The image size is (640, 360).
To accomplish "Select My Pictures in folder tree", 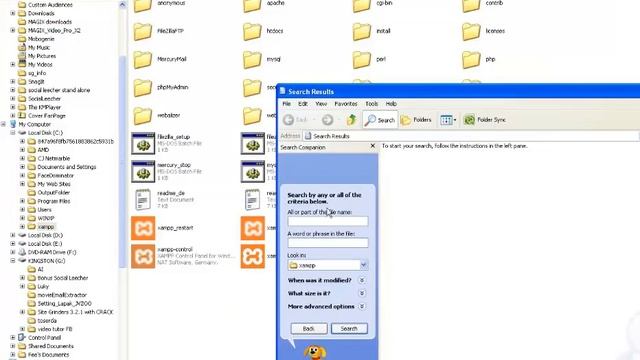I will tap(42, 56).
